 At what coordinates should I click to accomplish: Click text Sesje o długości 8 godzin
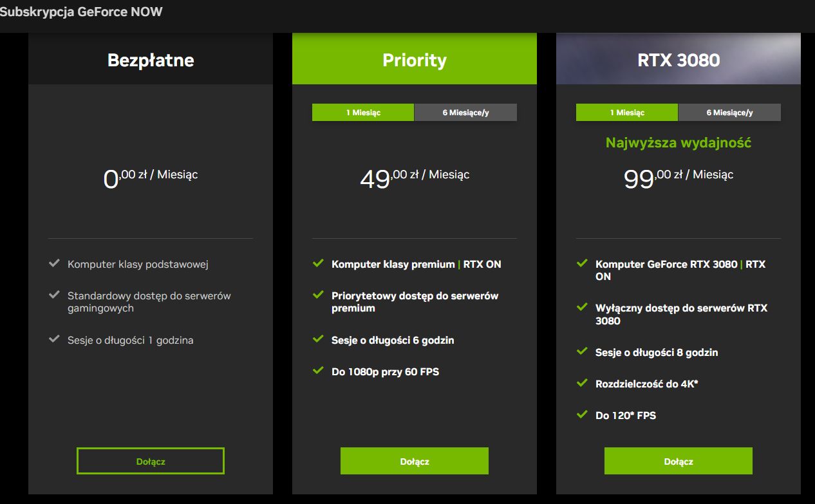657,352
